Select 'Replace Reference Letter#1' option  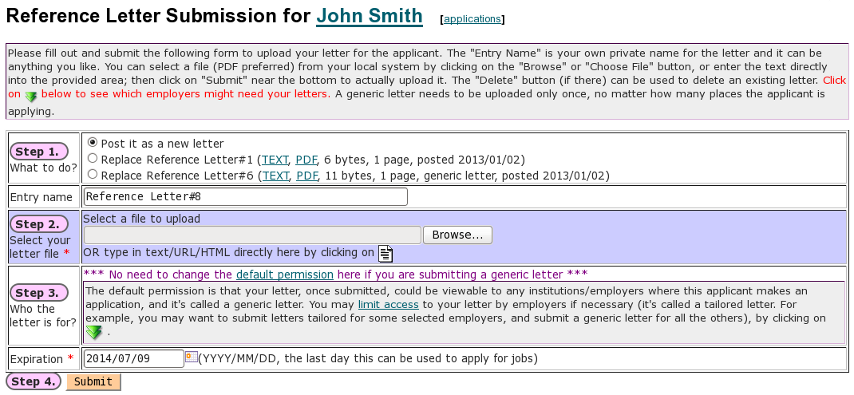(x=93, y=159)
